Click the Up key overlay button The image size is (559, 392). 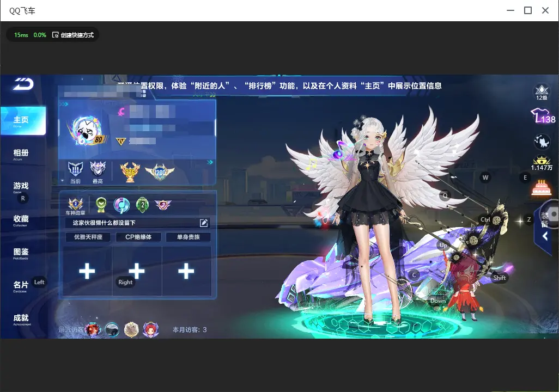443,245
